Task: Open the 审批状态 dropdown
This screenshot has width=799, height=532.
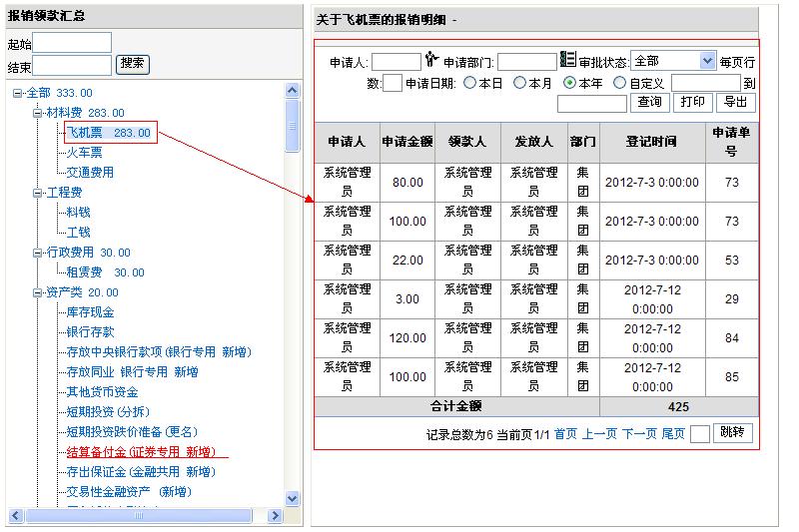Action: point(707,61)
